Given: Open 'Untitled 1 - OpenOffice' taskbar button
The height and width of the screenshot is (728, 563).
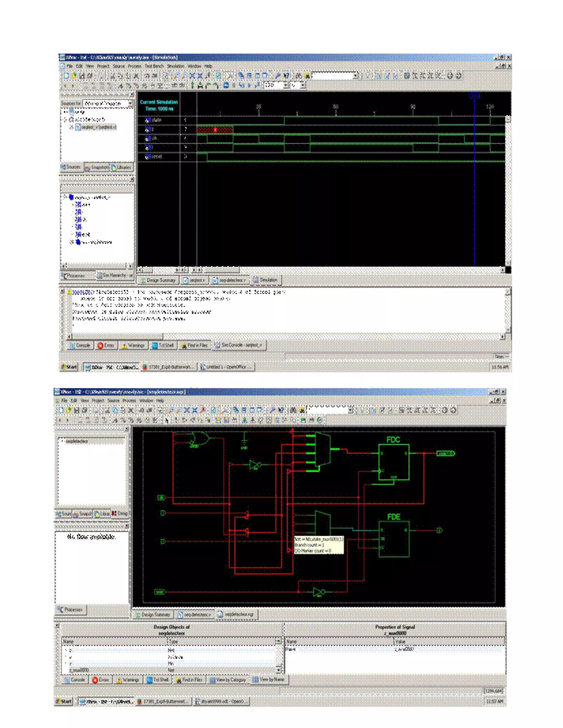Looking at the screenshot, I should coord(227,367).
